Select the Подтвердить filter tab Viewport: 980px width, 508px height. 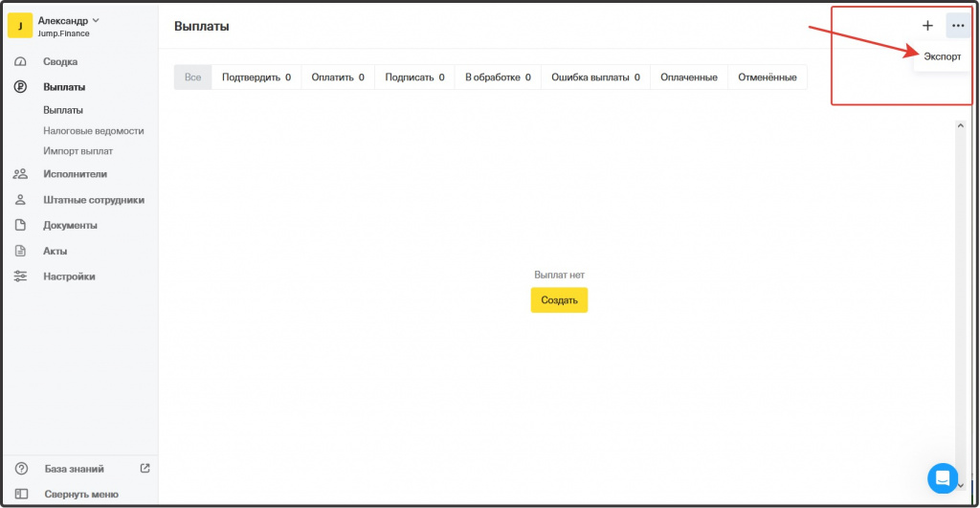coord(256,77)
